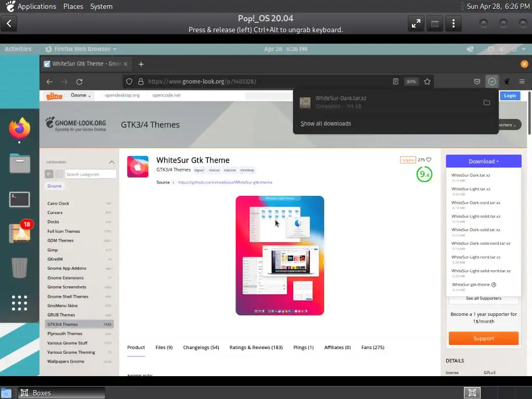Collapse the Categories panel chevron
532x399 pixels.
pyautogui.click(x=112, y=162)
